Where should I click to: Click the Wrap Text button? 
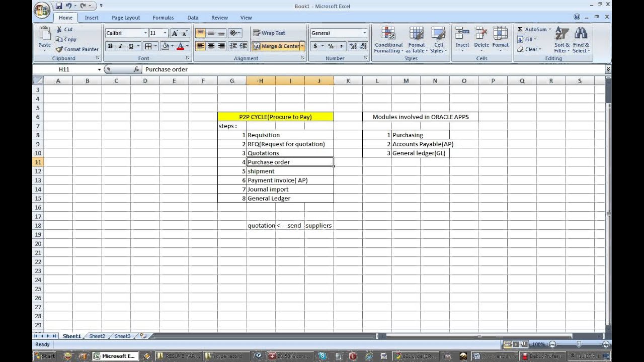[x=269, y=33]
